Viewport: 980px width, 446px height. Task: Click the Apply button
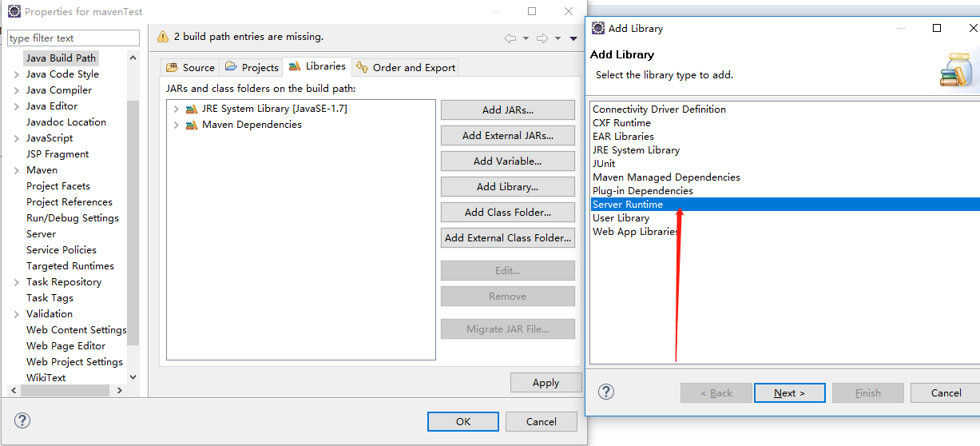coord(546,383)
